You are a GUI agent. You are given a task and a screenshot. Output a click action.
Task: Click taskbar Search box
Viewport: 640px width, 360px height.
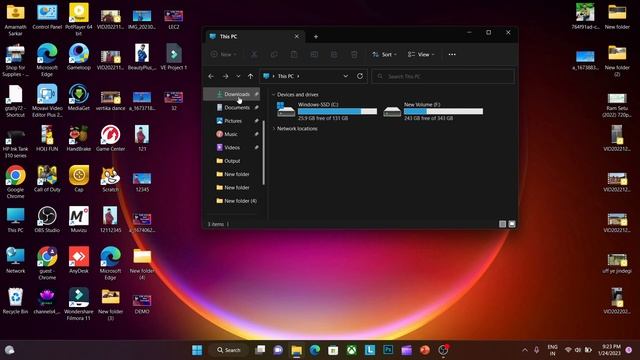(229, 350)
